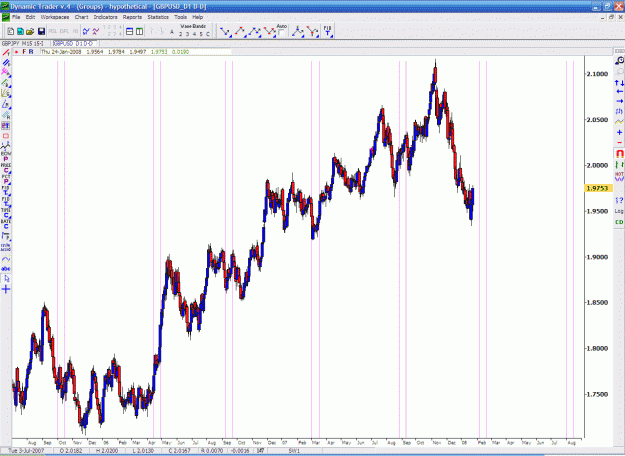Click the yellow 1.9753 current price label
Screen dimensions: 625x456
[598, 188]
